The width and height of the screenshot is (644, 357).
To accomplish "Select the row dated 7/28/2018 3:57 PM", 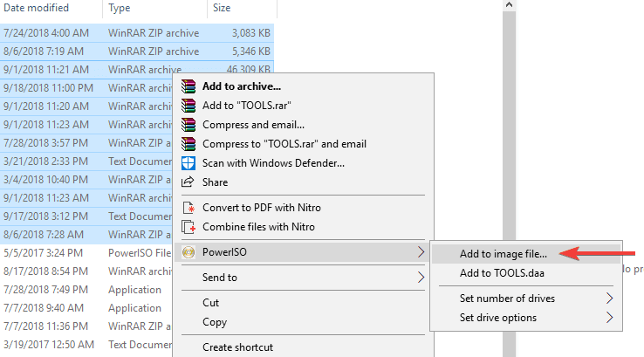I will [86, 143].
